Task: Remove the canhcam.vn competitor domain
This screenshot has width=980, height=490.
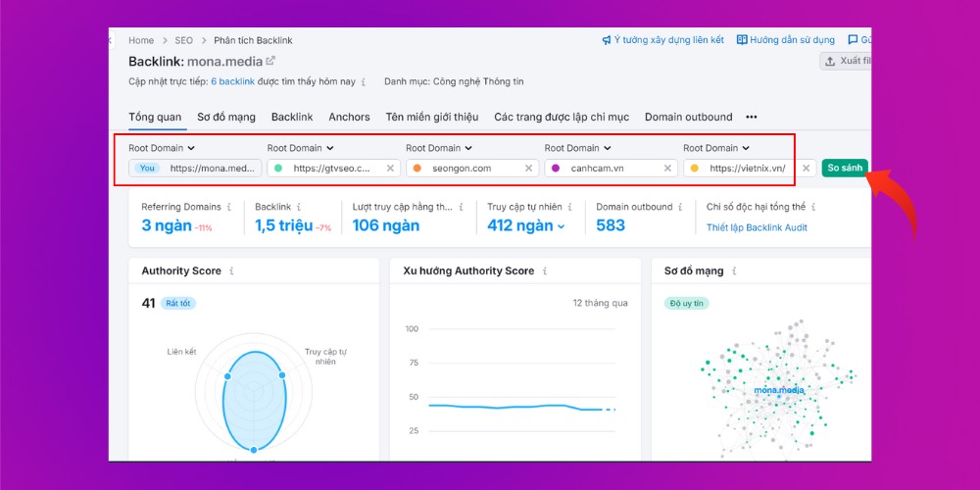Action: pyautogui.click(x=667, y=169)
